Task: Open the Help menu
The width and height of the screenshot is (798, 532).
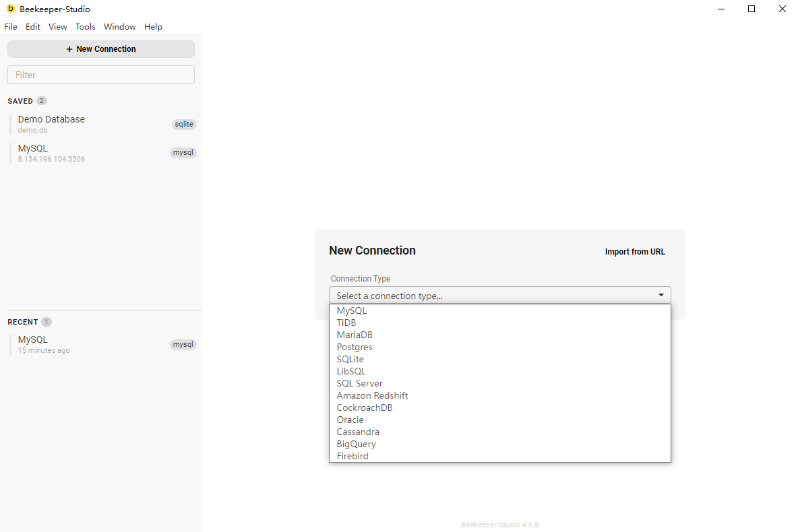Action: coord(153,27)
